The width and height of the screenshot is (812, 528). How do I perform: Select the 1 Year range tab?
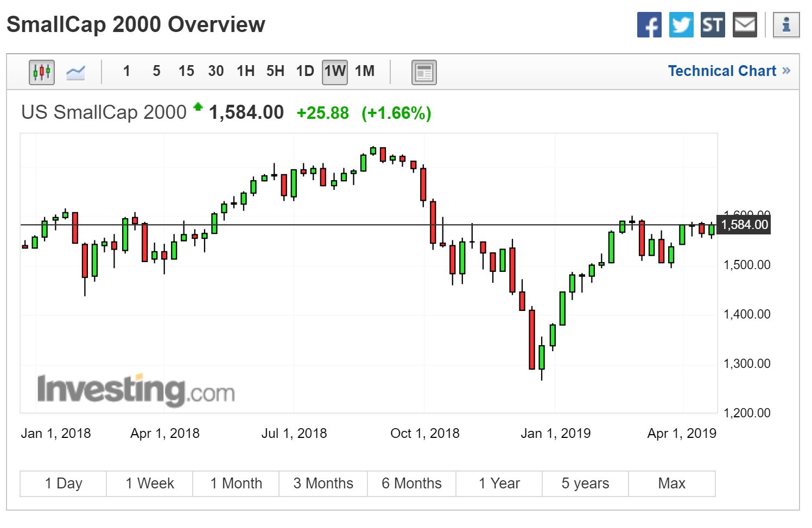point(499,483)
